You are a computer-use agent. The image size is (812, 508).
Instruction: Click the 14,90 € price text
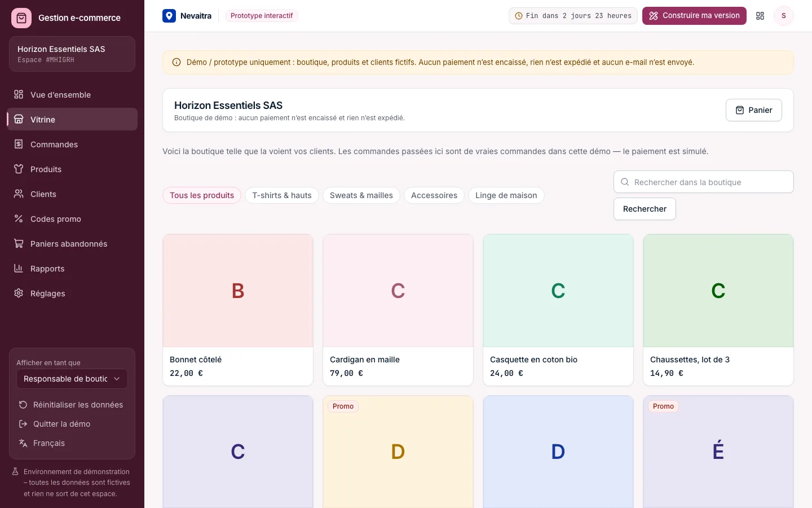pos(667,373)
